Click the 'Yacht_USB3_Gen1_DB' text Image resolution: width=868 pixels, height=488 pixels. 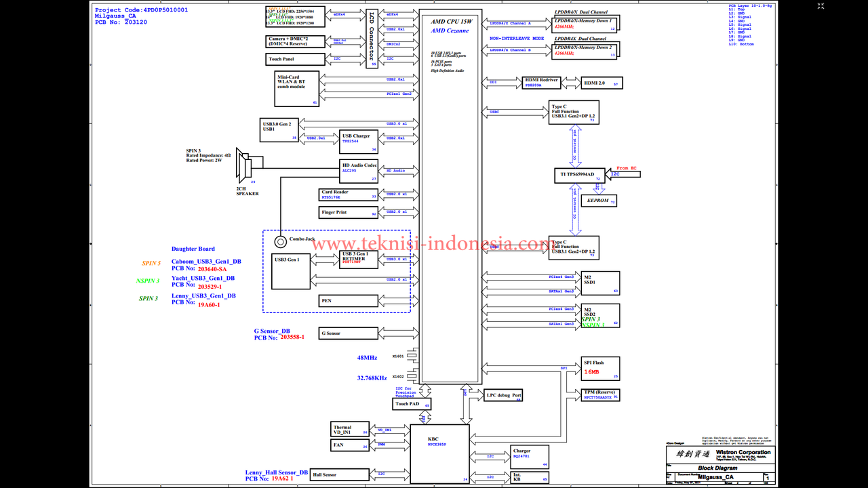click(203, 278)
